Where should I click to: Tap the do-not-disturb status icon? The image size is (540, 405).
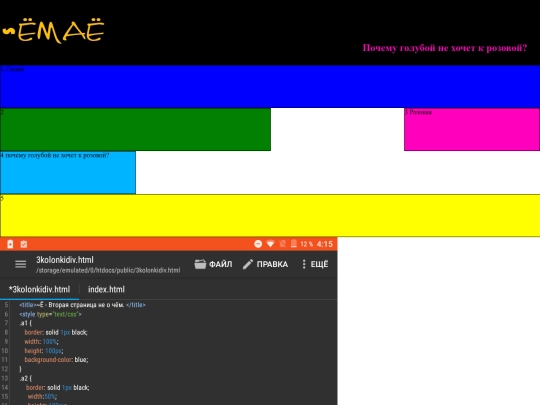point(258,244)
